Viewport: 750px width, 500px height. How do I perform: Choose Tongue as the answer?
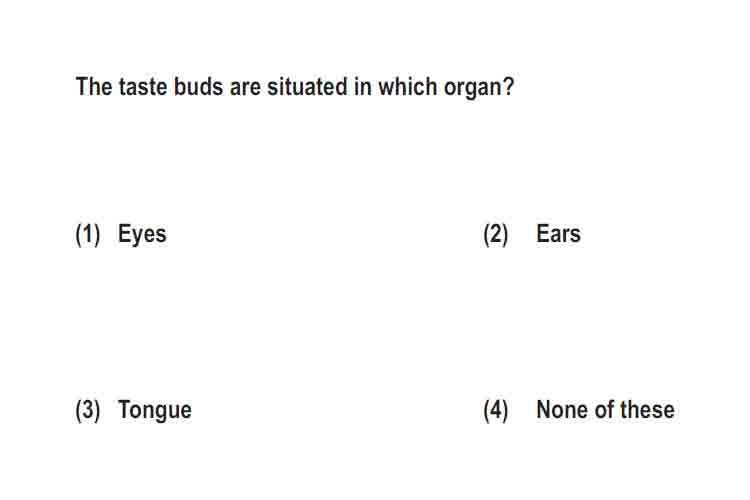click(x=154, y=411)
